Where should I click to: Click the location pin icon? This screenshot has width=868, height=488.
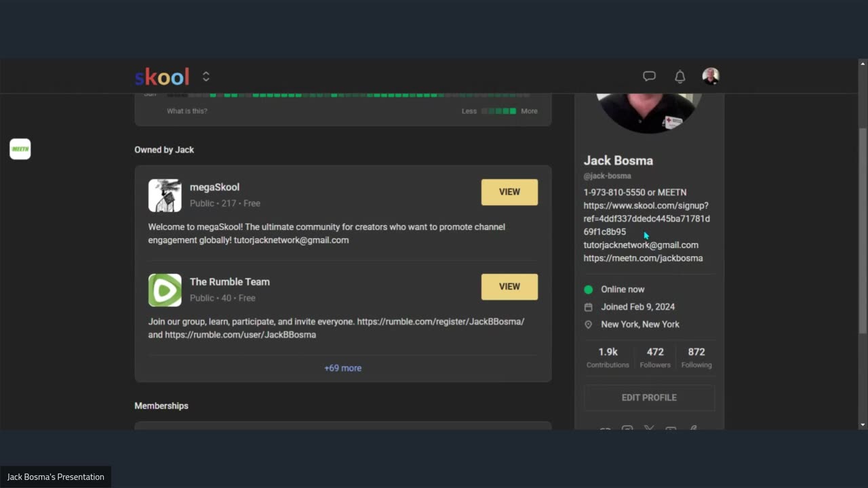tap(588, 325)
